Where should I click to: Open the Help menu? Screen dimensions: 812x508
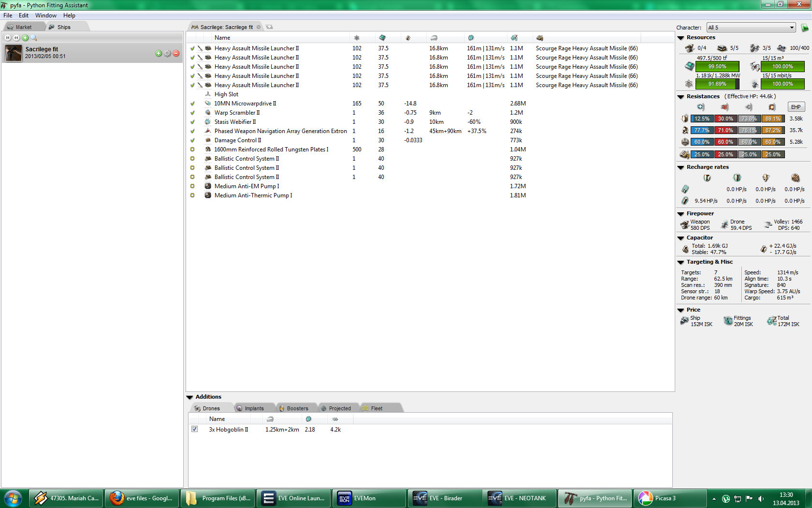pos(69,15)
